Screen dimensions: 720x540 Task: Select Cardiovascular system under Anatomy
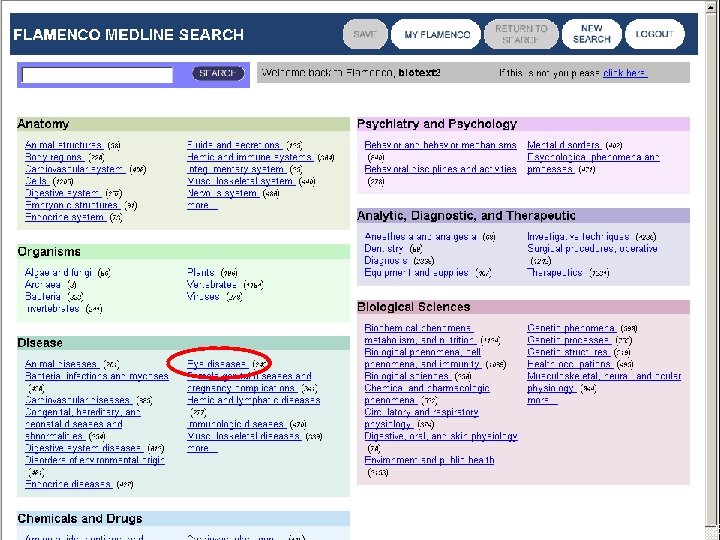coord(75,169)
